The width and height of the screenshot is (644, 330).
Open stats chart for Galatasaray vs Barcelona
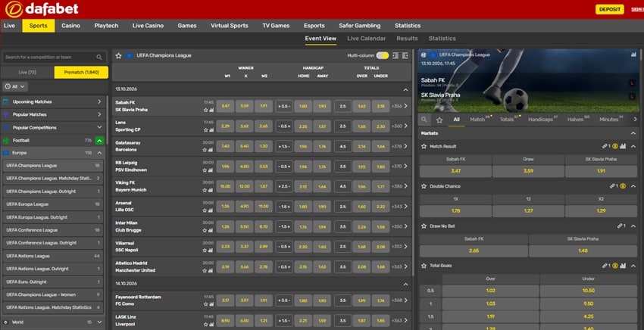click(211, 150)
